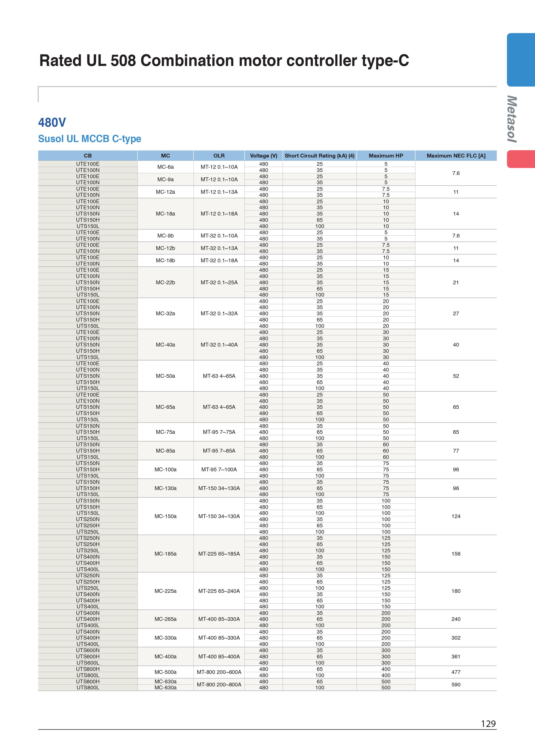Click the 'MC-400a' contactor cell
Viewport: 535px width, 756px height.
[165, 657]
